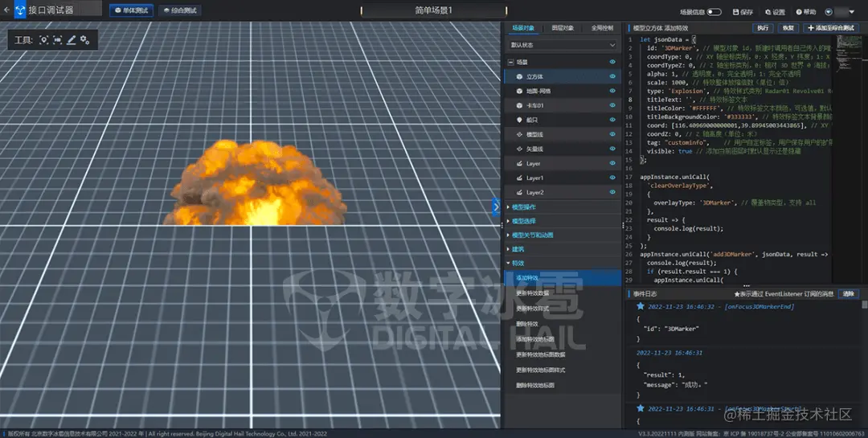
Task: Click the 保存 save disk icon
Action: click(x=735, y=11)
